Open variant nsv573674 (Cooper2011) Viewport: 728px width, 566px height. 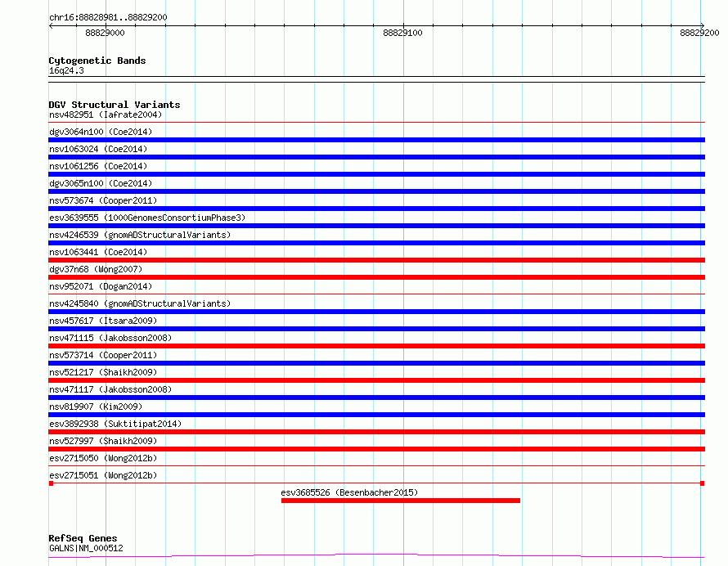(103, 200)
